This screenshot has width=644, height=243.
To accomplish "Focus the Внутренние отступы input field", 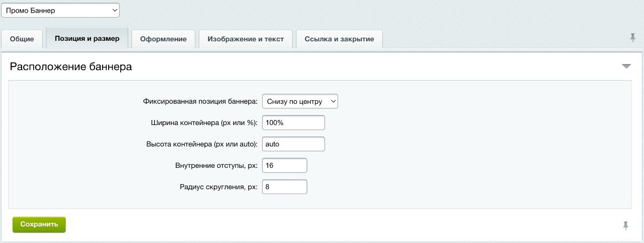I will pos(284,165).
